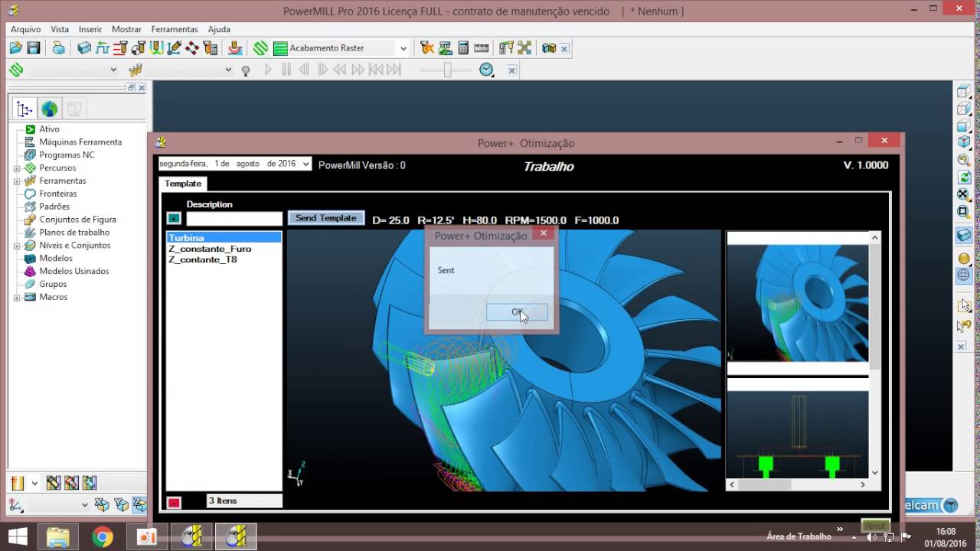Viewport: 980px width, 551px height.
Task: Open the calculator icon in toolbar
Action: (463, 48)
